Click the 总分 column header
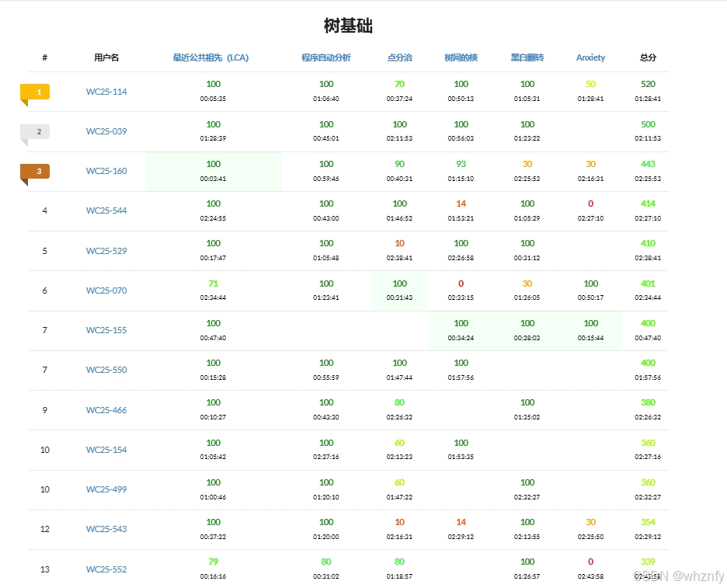The image size is (727, 588). pos(648,57)
